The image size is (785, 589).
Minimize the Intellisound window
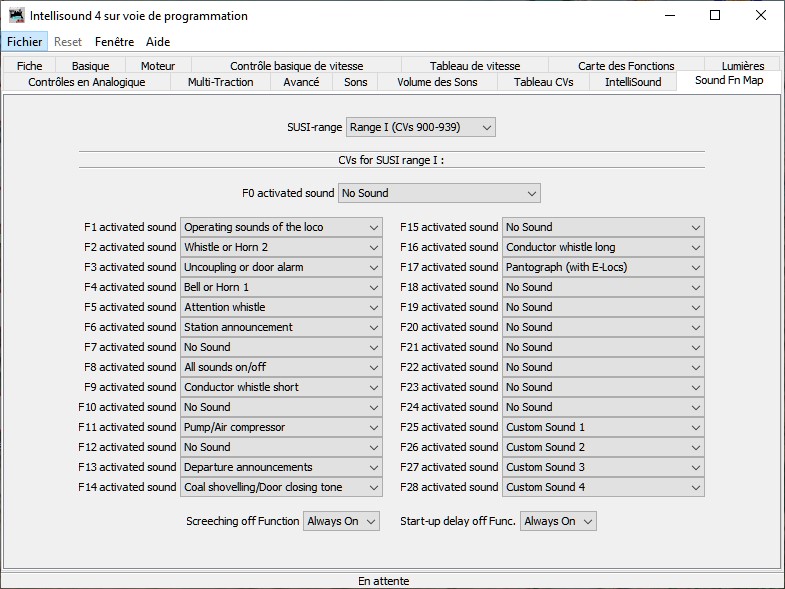[670, 16]
